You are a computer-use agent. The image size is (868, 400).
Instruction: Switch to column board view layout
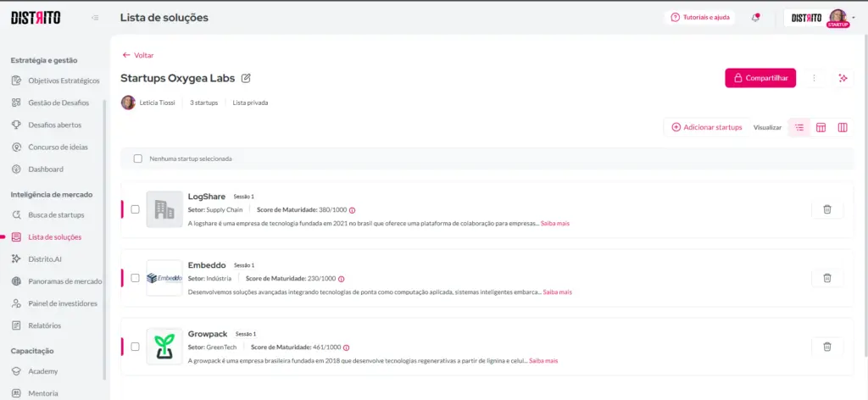(843, 127)
